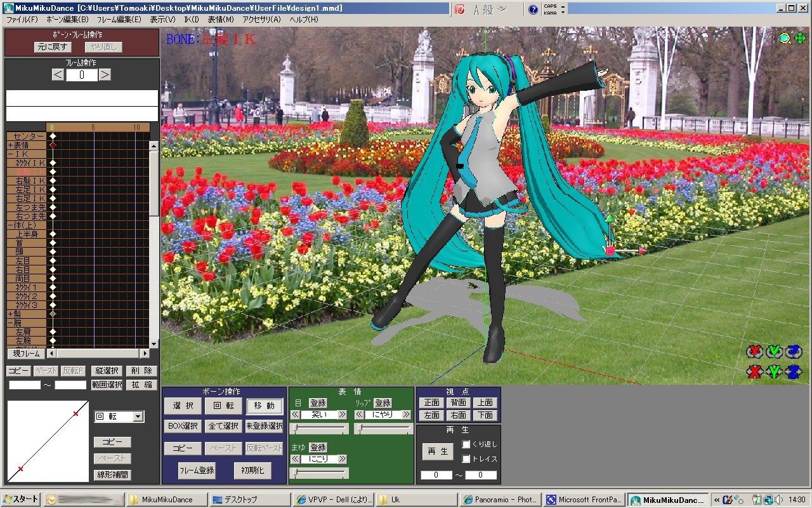Open the 表示(V) menu
This screenshot has height=508, width=812.
click(163, 20)
